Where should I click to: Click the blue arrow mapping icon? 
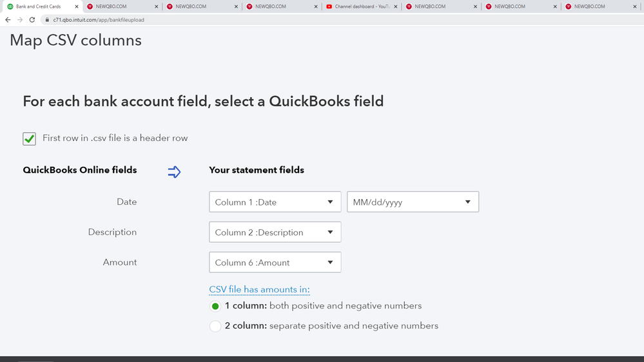tap(174, 171)
